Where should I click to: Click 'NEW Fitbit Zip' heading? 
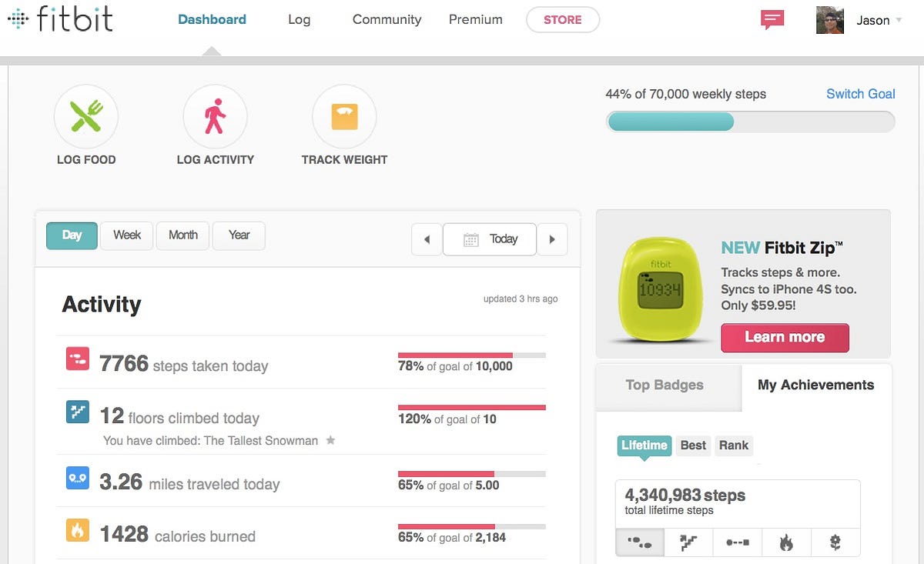point(782,248)
